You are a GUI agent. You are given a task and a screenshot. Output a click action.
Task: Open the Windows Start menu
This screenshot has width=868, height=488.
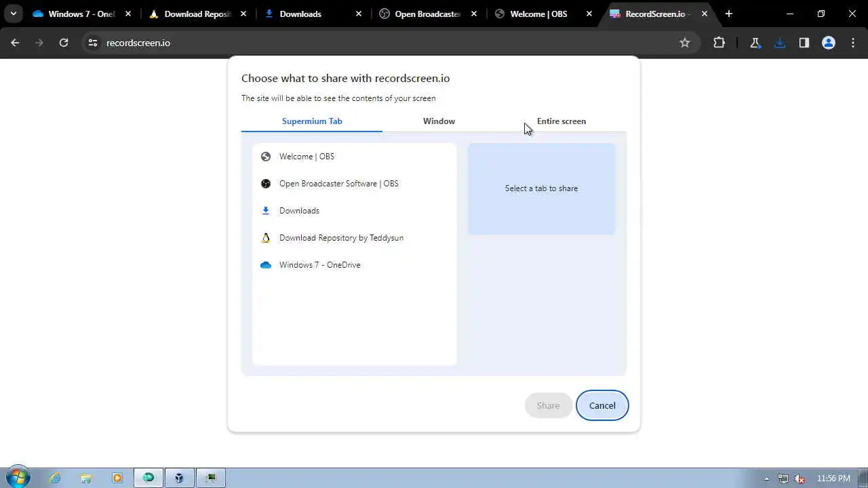pos(18,478)
